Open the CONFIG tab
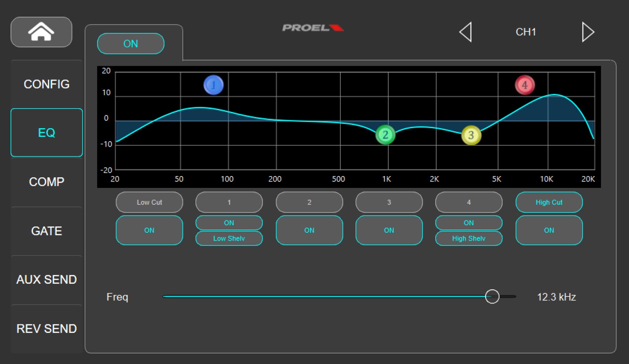 click(x=47, y=84)
